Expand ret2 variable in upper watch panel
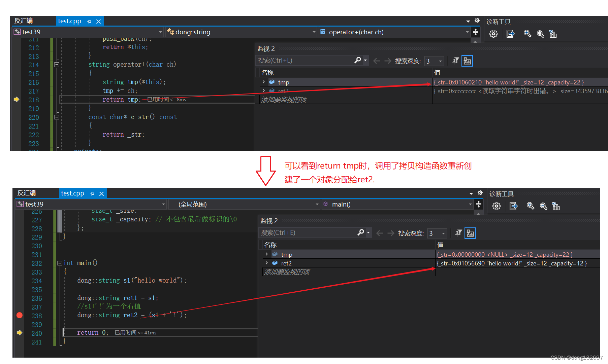Image resolution: width=608 pixels, height=364 pixels. point(264,91)
